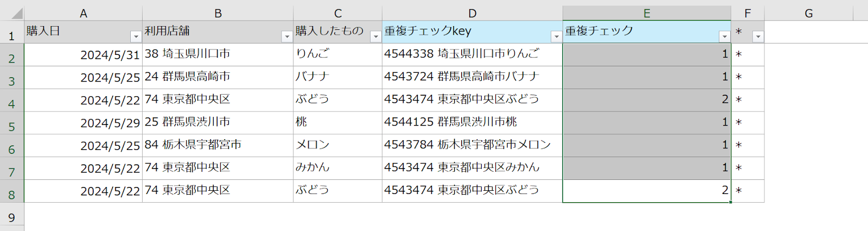Image resolution: width=868 pixels, height=231 pixels.
Task: Select cell 4543724 群馬県高崎市バナナ
Action: pos(473,78)
